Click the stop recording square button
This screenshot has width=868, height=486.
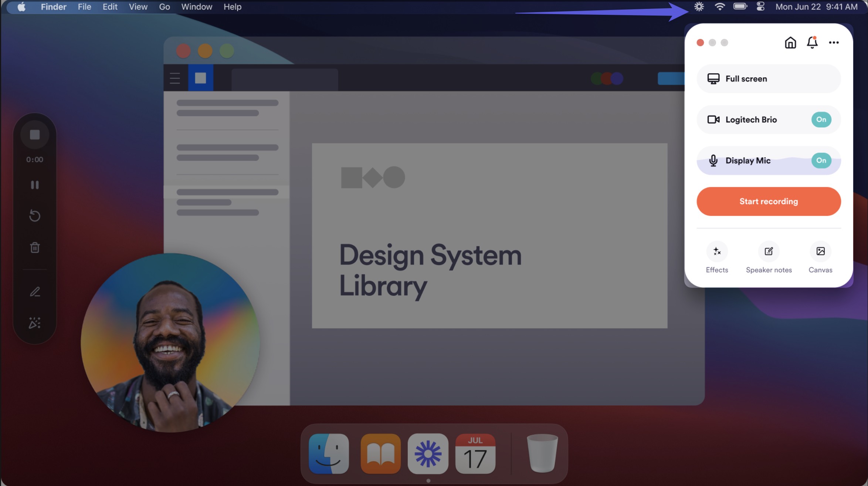[x=35, y=135]
